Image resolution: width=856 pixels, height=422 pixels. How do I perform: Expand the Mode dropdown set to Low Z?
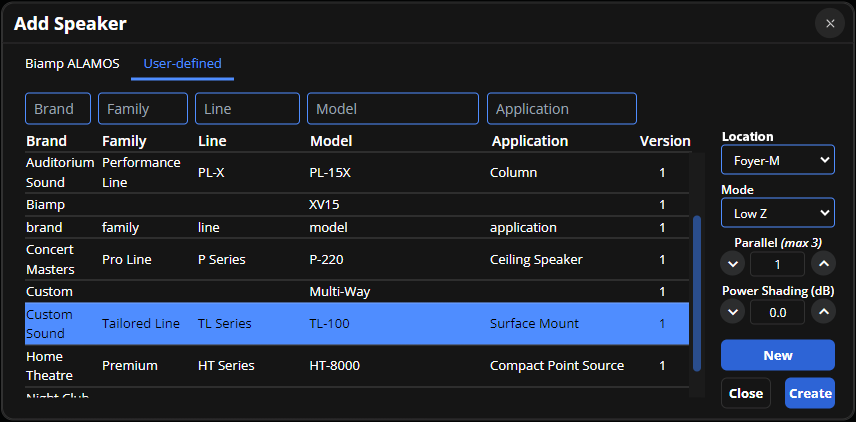coord(777,212)
